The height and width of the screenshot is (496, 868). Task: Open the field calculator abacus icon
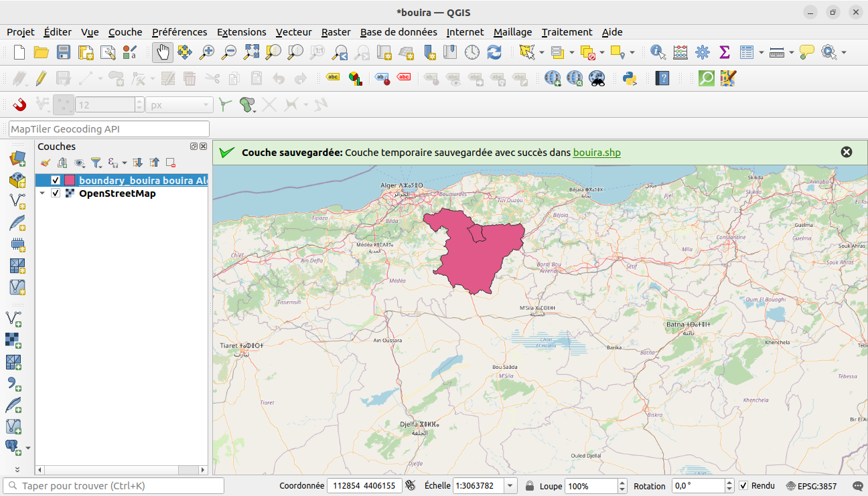pyautogui.click(x=680, y=52)
